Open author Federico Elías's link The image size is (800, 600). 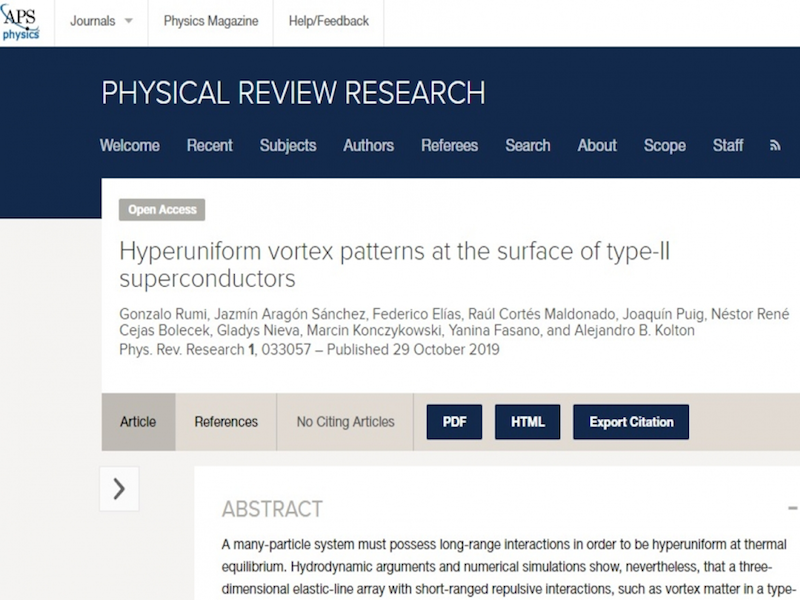(417, 314)
